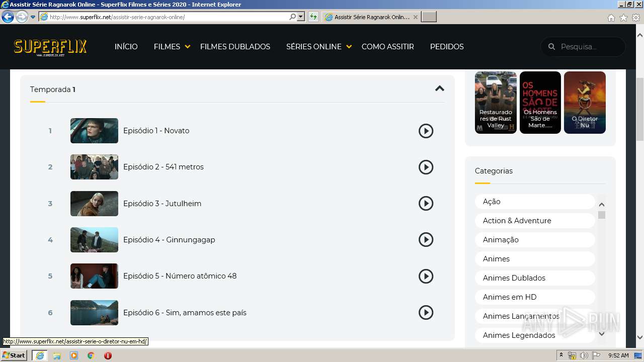Close the Assistir Série Ragnarok tab
The height and width of the screenshot is (362, 644).
(416, 17)
